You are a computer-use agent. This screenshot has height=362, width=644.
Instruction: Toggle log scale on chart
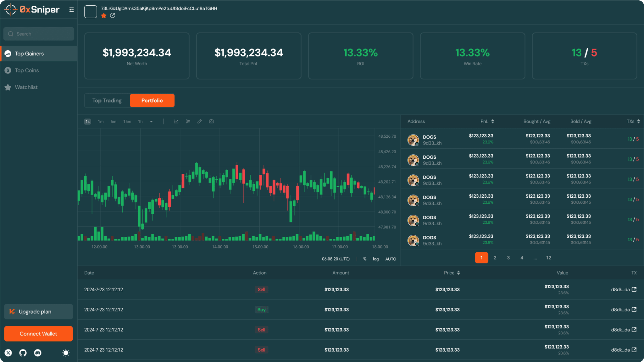pyautogui.click(x=376, y=259)
